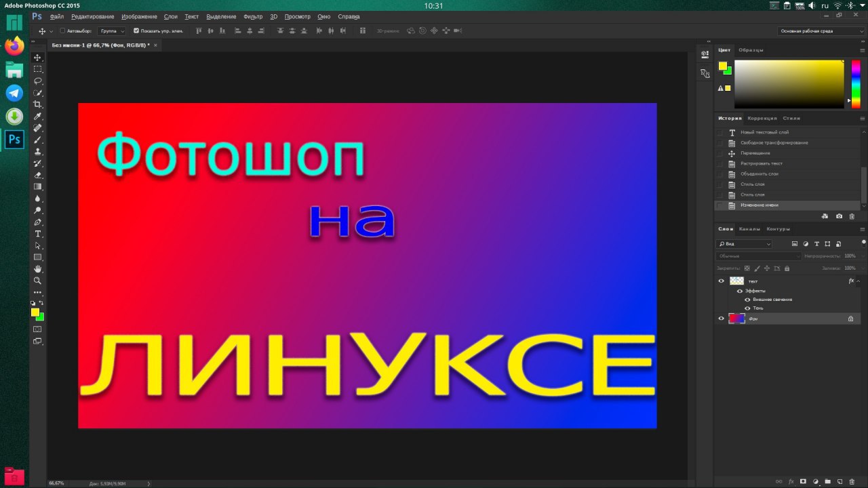Pick a color in the yellow color field
The height and width of the screenshot is (488, 868).
click(x=789, y=85)
